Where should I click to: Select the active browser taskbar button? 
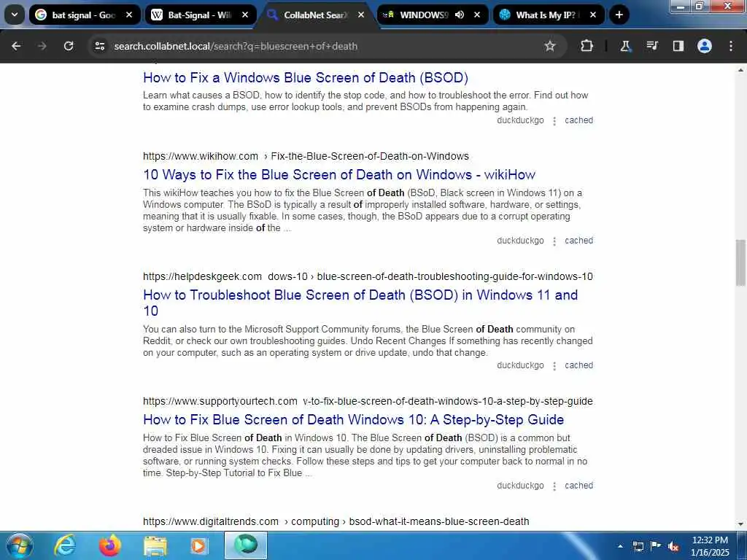click(x=246, y=545)
